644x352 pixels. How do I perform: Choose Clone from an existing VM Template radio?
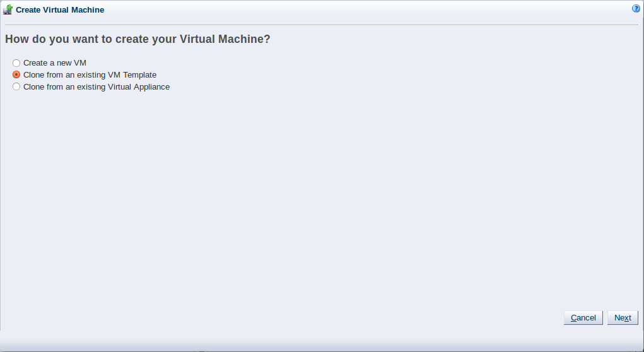tap(16, 75)
